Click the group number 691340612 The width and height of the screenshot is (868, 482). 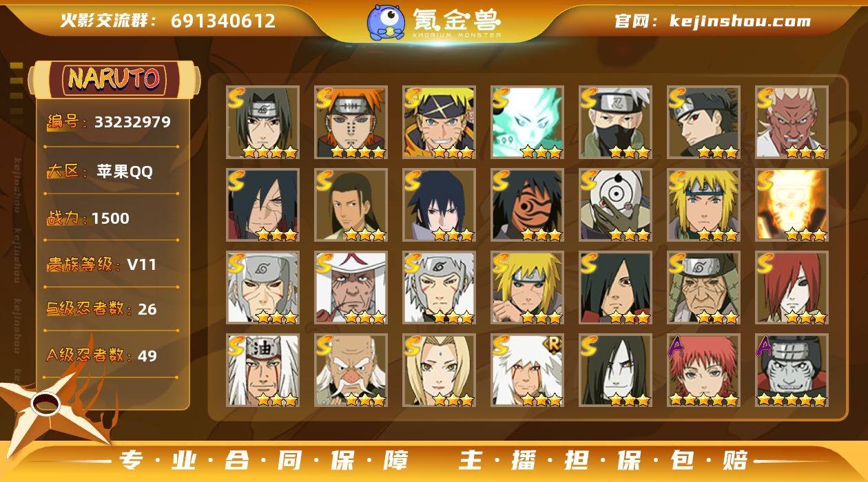(x=223, y=21)
